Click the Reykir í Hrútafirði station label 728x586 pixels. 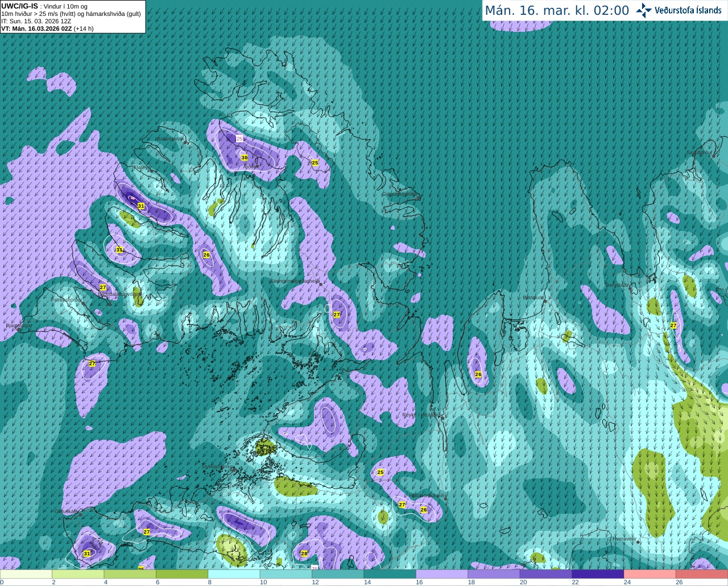[421, 415]
